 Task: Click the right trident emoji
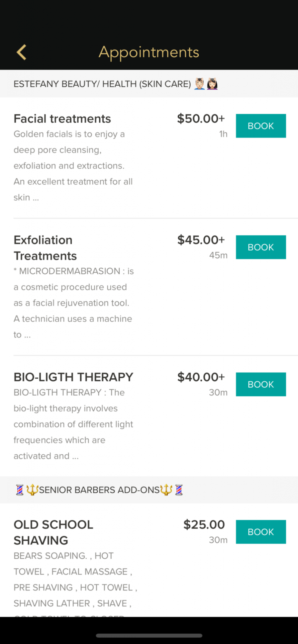166,490
